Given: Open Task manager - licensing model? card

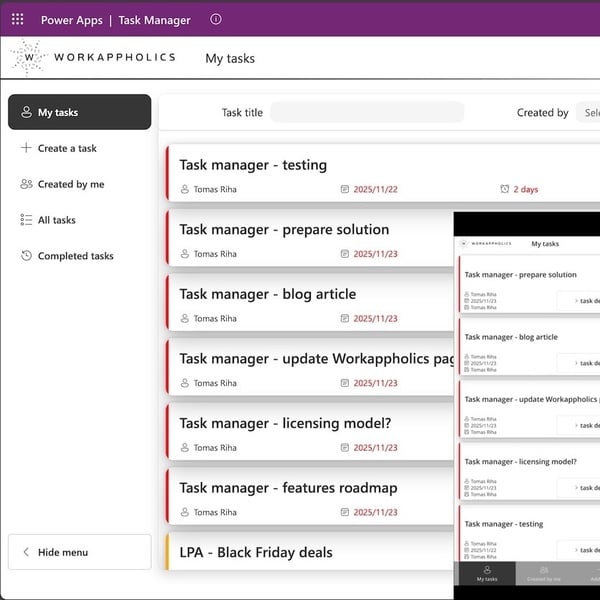Looking at the screenshot, I should pos(310,432).
